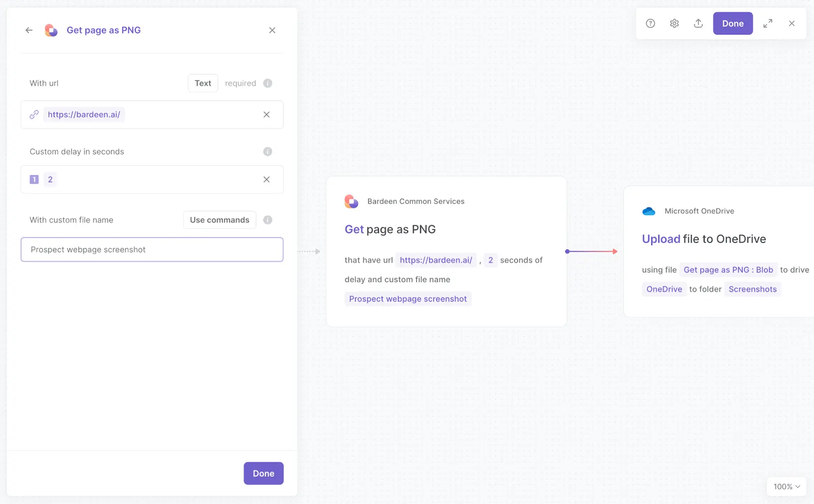Screen dimensions: 814x504
Task: Click the Done button in top toolbar
Action: 733,23
